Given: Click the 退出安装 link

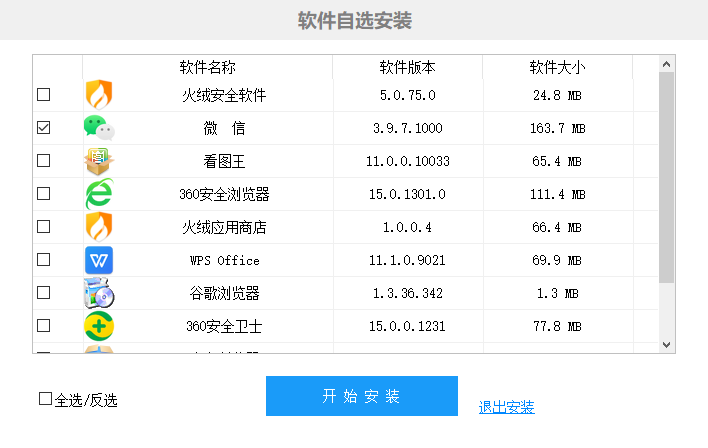Looking at the screenshot, I should coord(507,407).
